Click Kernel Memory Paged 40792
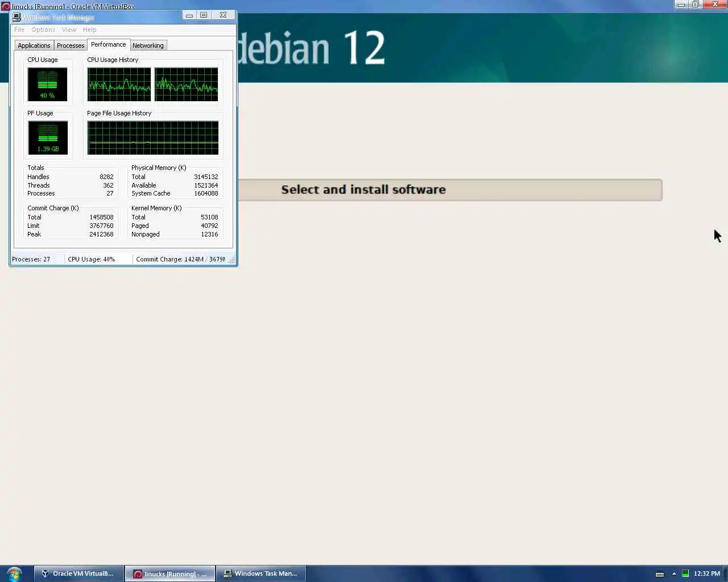Screen dimensions: 728x582 point(209,226)
